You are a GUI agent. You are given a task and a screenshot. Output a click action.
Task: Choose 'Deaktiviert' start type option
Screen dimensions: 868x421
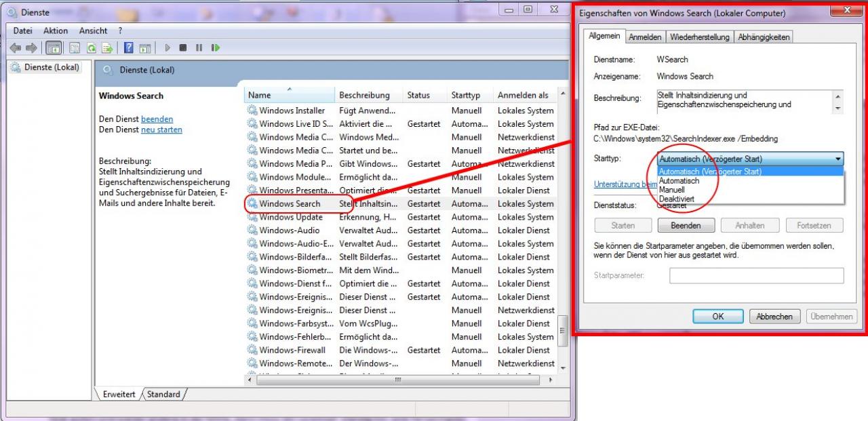coord(750,199)
